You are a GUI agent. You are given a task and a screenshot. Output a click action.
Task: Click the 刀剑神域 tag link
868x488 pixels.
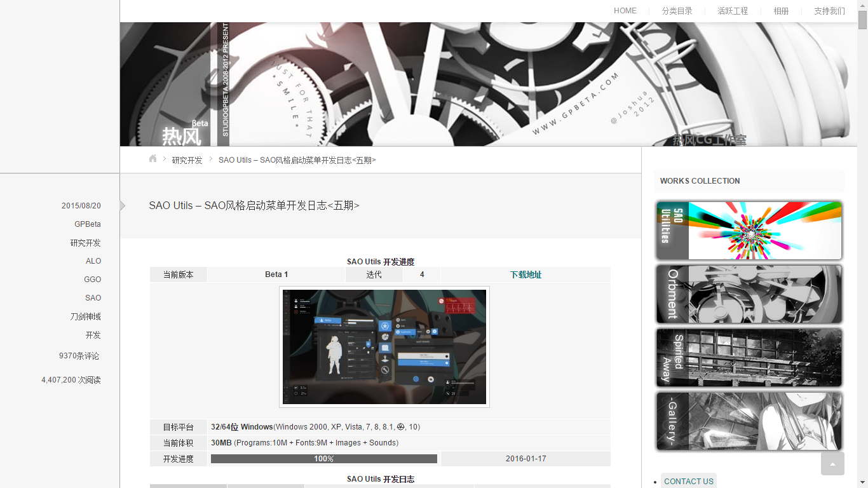pos(85,316)
